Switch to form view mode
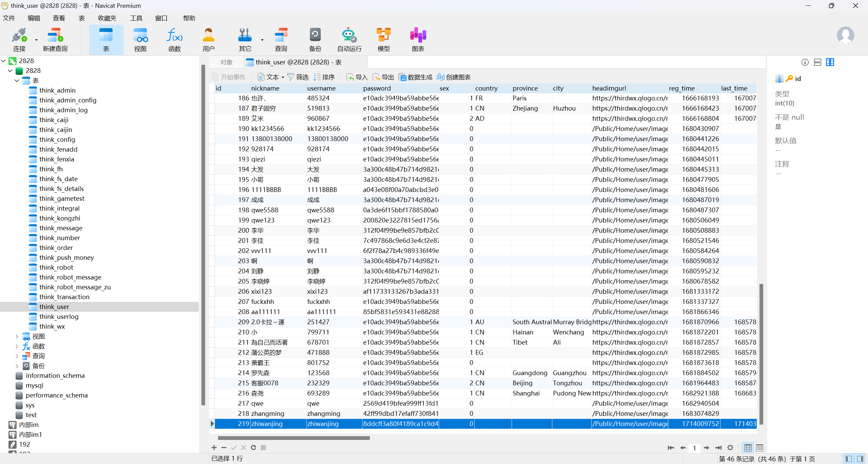868x464 pixels. (x=760, y=448)
